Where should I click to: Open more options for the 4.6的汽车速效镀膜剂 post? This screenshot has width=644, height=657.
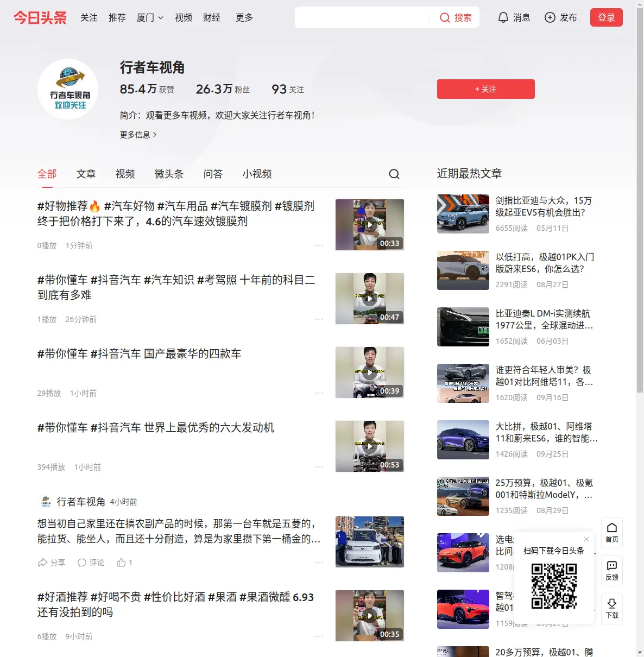tap(319, 245)
